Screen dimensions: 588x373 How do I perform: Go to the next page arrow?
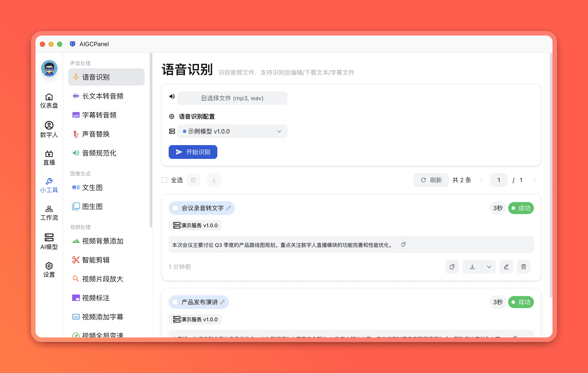[x=534, y=180]
